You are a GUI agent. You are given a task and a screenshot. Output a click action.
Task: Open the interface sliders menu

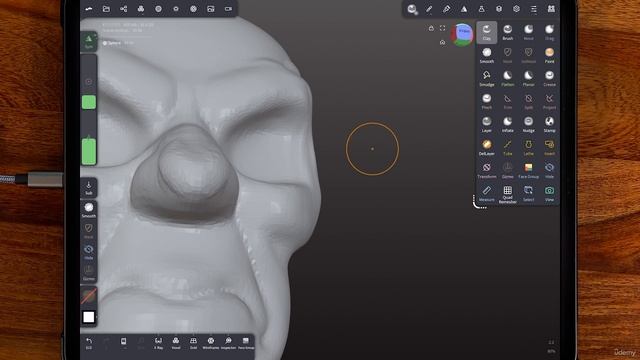click(x=534, y=9)
